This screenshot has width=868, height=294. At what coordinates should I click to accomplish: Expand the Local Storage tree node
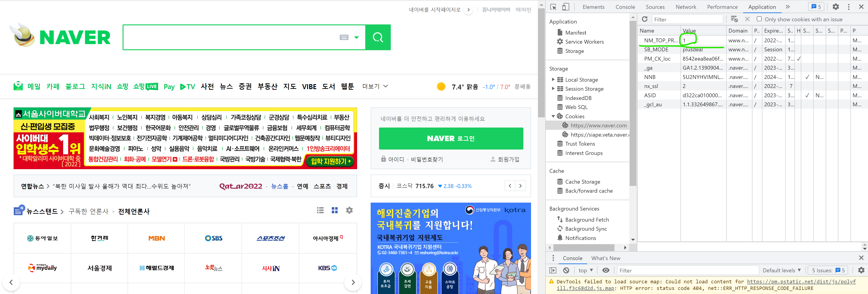click(x=553, y=79)
